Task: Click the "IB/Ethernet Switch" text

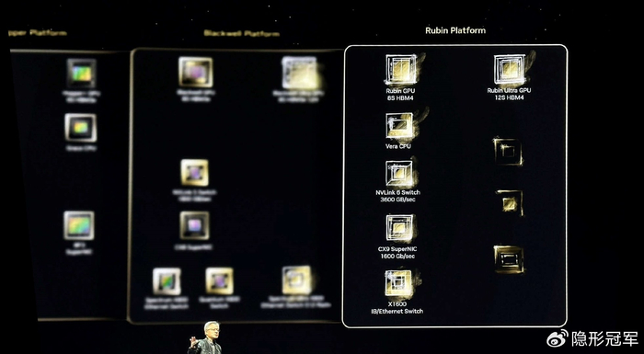Action: 397,312
